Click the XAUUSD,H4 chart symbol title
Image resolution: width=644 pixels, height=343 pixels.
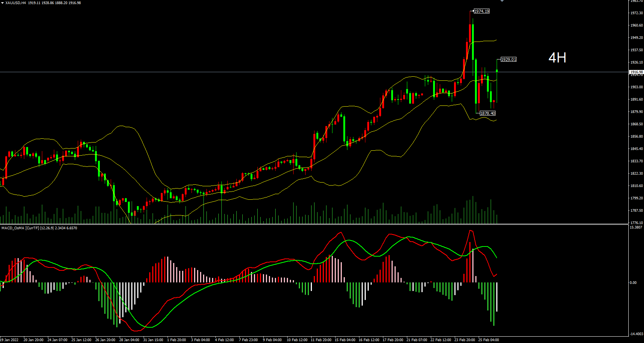click(16, 3)
